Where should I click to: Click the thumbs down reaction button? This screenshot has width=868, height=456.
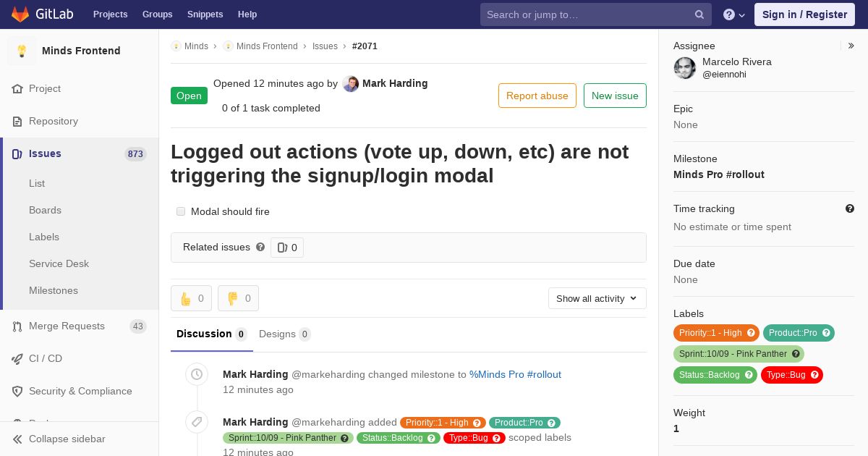tap(238, 298)
